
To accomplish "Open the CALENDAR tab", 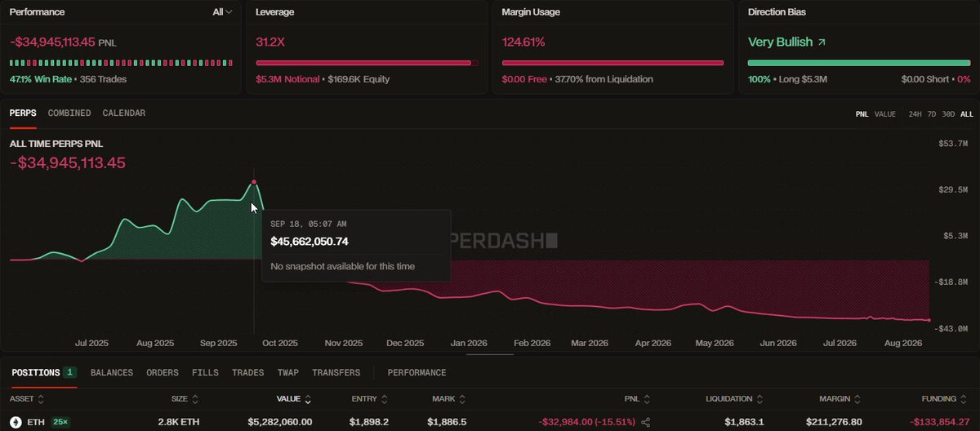I will 124,113.
